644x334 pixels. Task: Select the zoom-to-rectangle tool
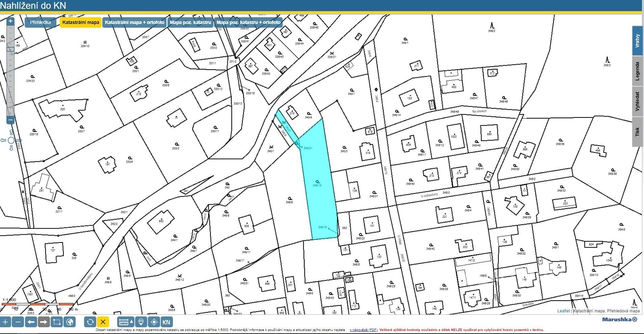[57, 322]
